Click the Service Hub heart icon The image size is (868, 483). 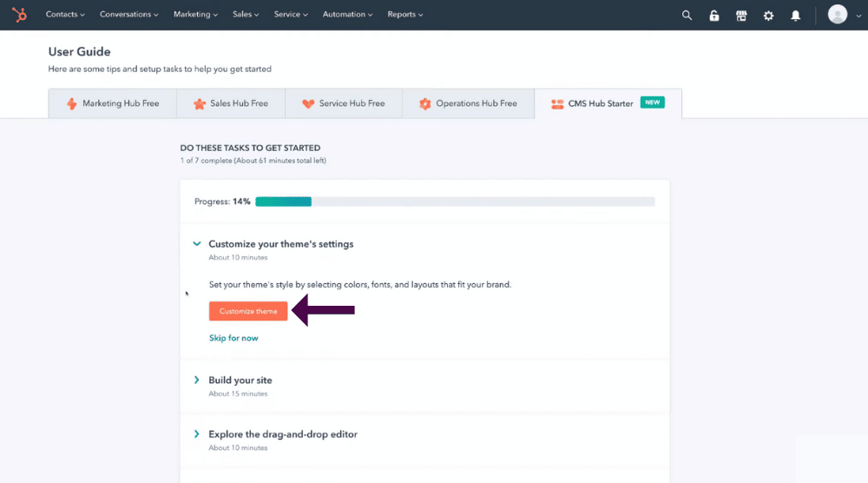(x=308, y=103)
